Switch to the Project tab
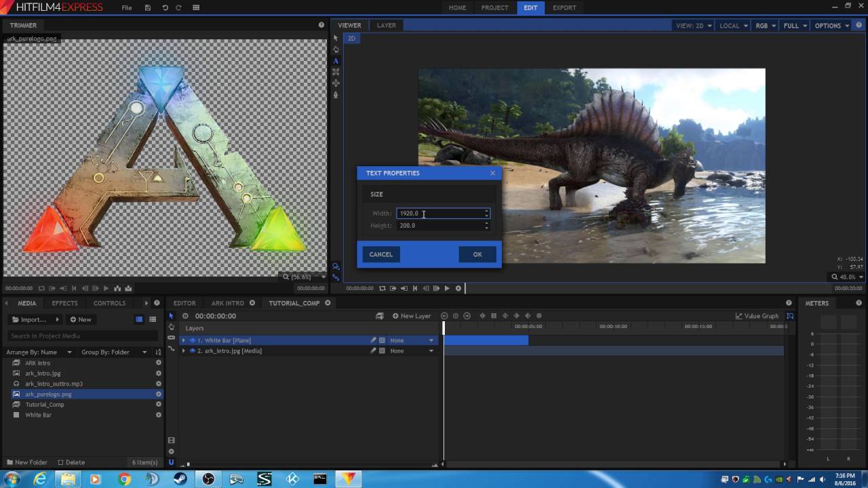The height and width of the screenshot is (488, 868). pyautogui.click(x=494, y=7)
